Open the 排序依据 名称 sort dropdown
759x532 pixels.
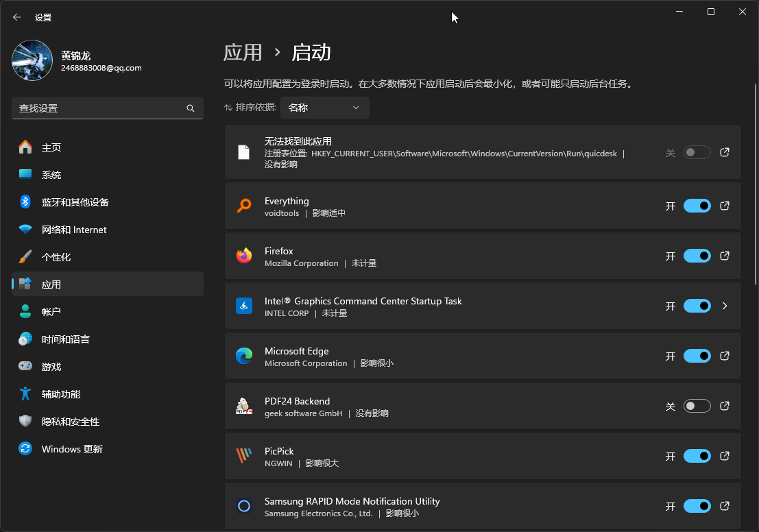324,108
